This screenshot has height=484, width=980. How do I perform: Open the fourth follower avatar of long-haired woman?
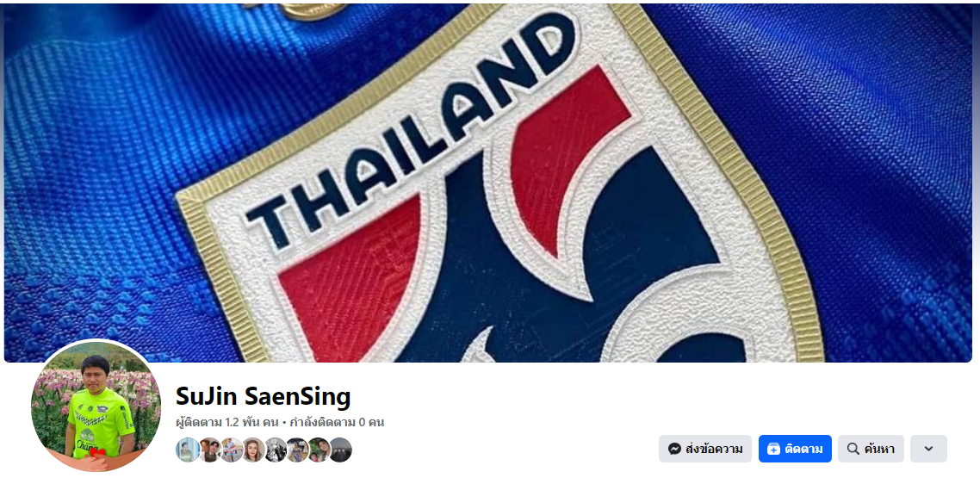point(253,450)
